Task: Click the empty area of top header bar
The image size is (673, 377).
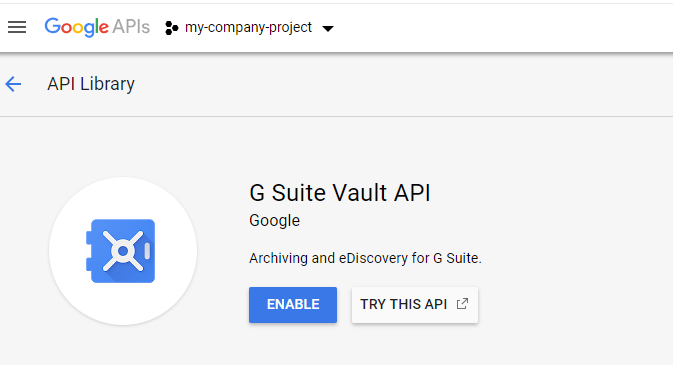Action: coord(502,28)
